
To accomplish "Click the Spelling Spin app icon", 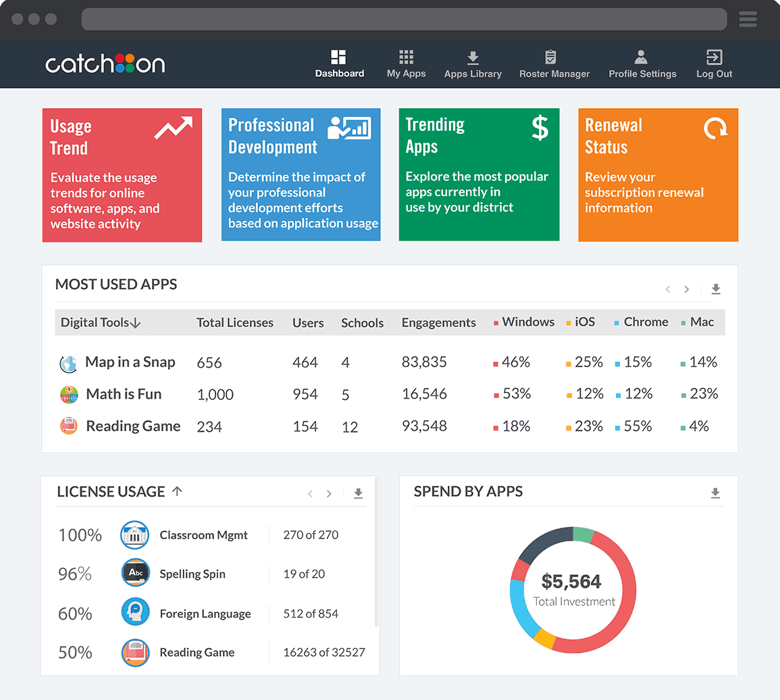I will tap(135, 574).
